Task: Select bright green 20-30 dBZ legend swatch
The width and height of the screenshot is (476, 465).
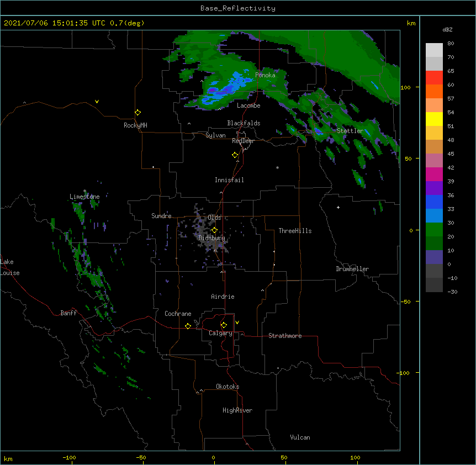Action: (x=434, y=230)
